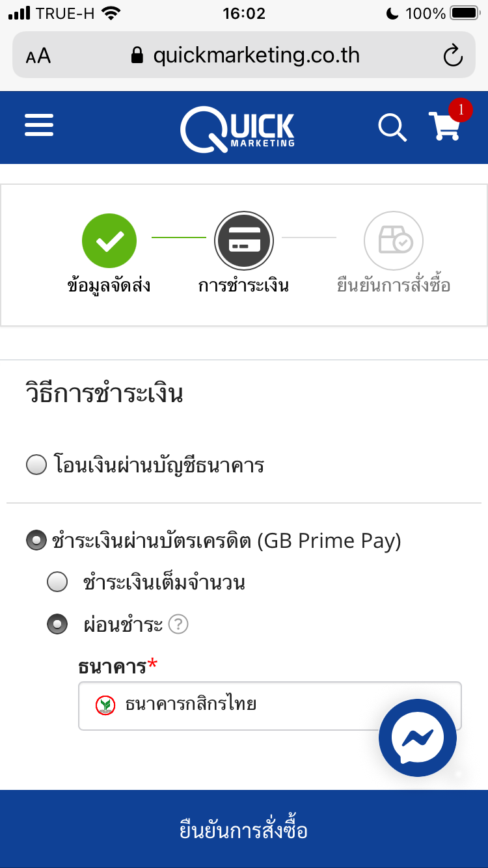Open the shopping cart
Viewport: 488px width, 868px height.
point(444,126)
